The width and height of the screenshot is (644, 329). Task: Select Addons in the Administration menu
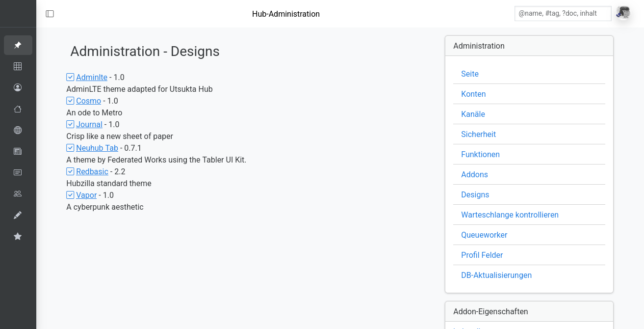pyautogui.click(x=474, y=174)
